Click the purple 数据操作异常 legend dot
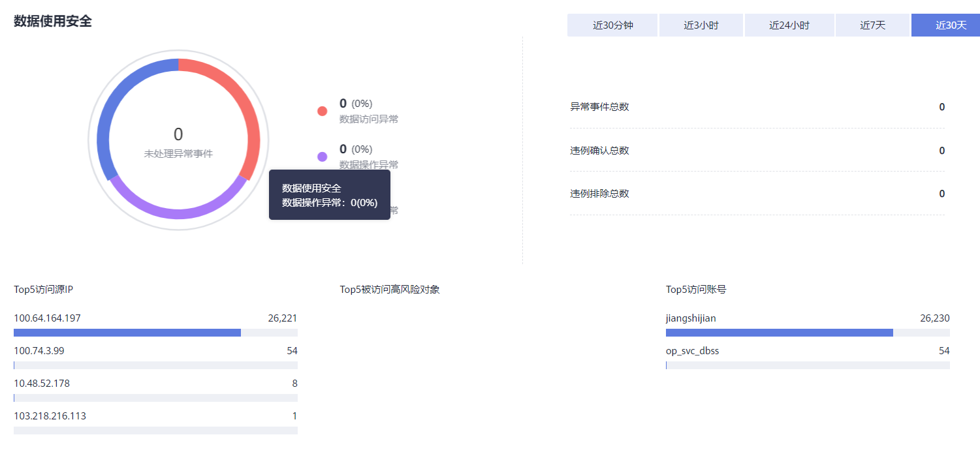Image resolution: width=980 pixels, height=454 pixels. point(322,157)
